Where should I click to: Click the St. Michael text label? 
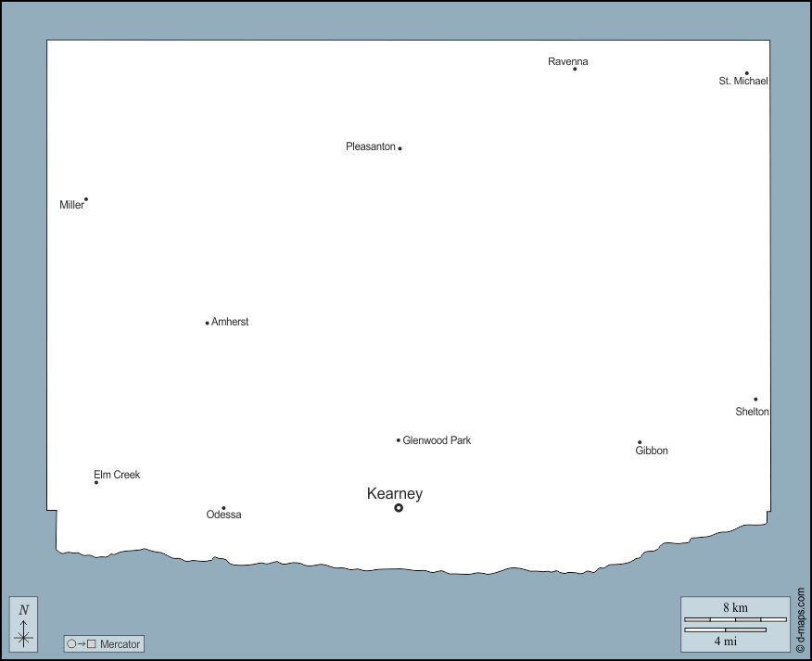(x=743, y=82)
